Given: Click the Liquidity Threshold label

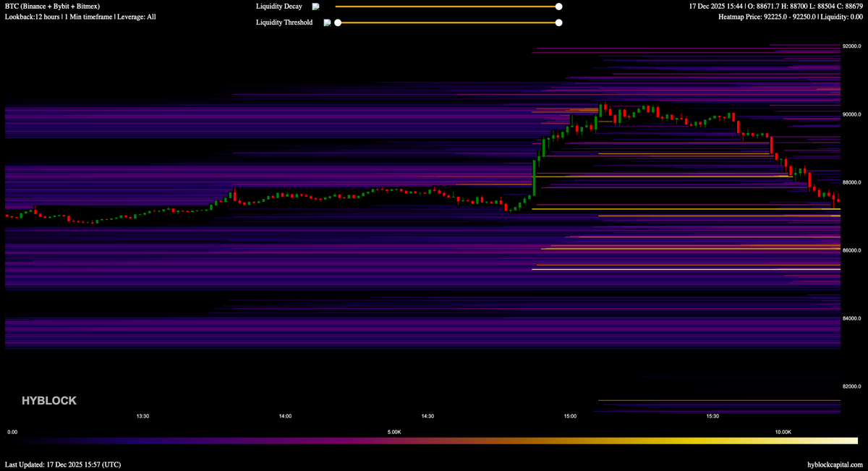Looking at the screenshot, I should pyautogui.click(x=284, y=22).
